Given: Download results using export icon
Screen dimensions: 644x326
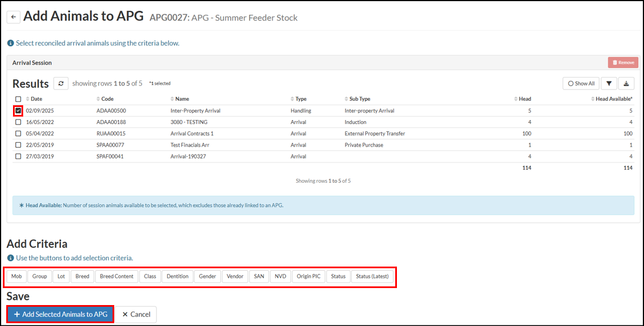Looking at the screenshot, I should 626,83.
